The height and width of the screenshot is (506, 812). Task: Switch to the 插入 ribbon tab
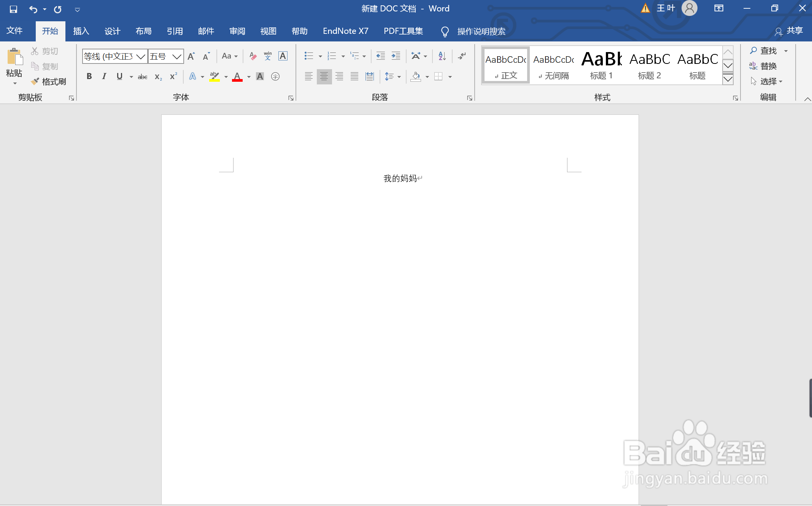(81, 31)
